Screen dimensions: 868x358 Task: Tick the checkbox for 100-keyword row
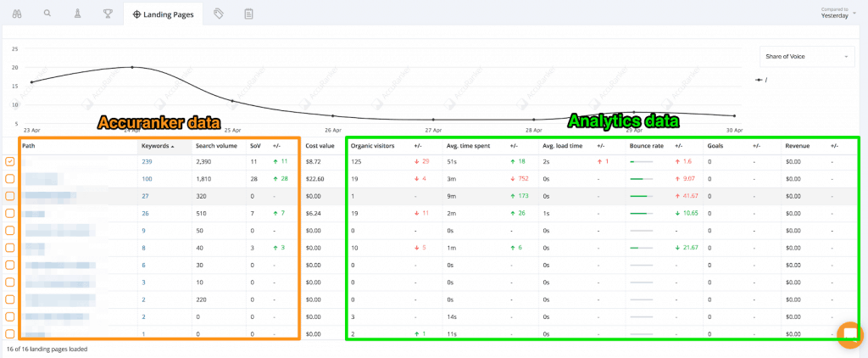point(10,178)
